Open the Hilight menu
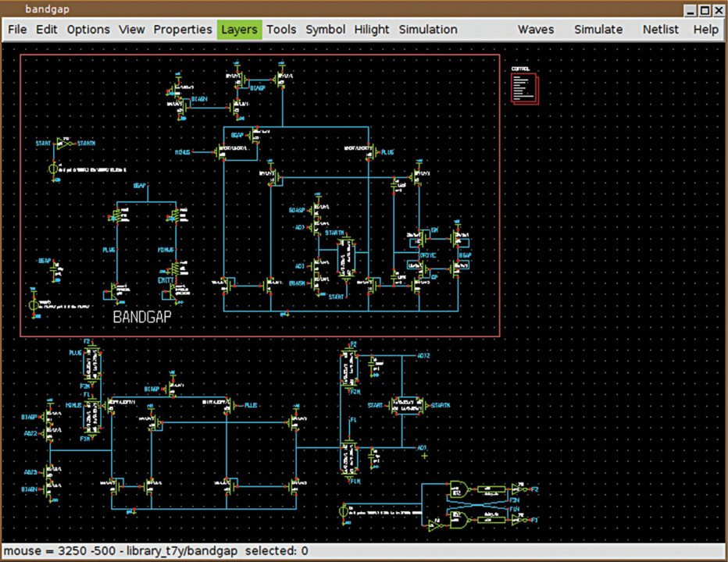The height and width of the screenshot is (562, 728). click(372, 30)
